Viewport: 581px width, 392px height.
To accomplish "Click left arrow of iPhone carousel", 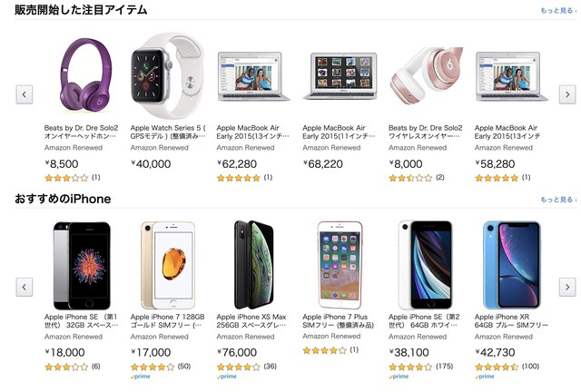I will (25, 288).
